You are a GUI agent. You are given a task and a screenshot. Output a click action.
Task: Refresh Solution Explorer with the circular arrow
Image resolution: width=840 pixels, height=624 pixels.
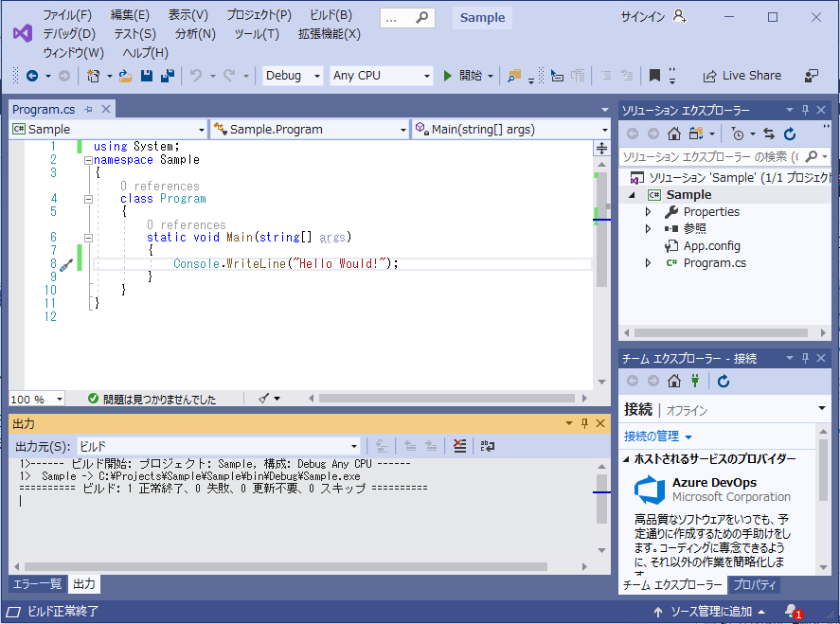pyautogui.click(x=790, y=134)
